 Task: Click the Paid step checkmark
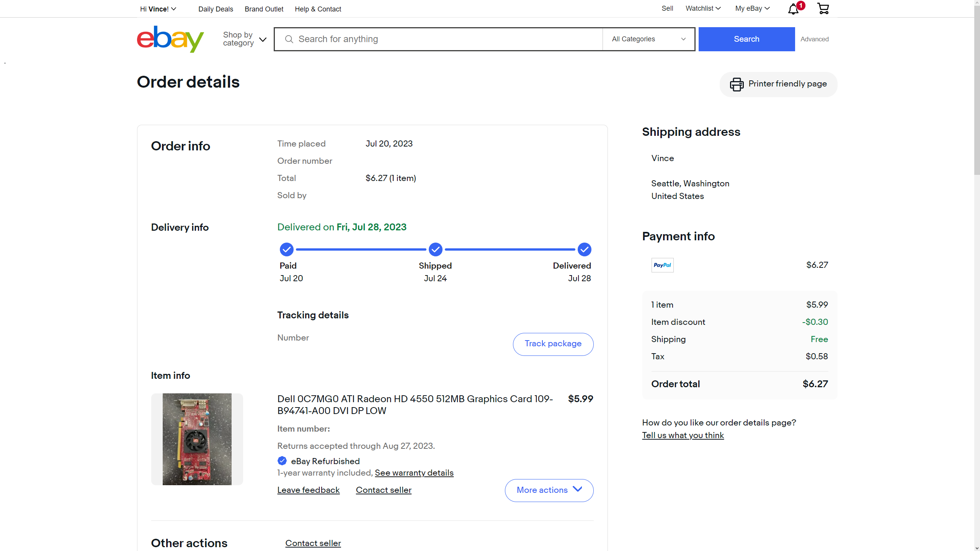[x=286, y=249]
